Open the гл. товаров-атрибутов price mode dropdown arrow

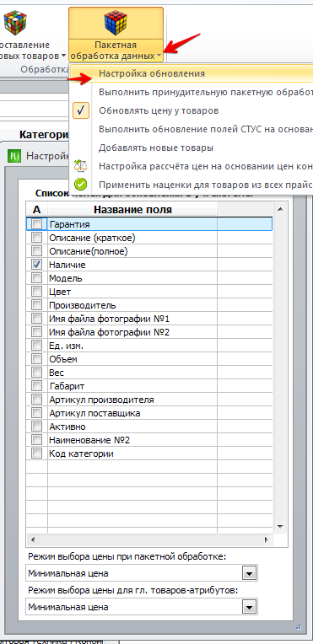248,607
